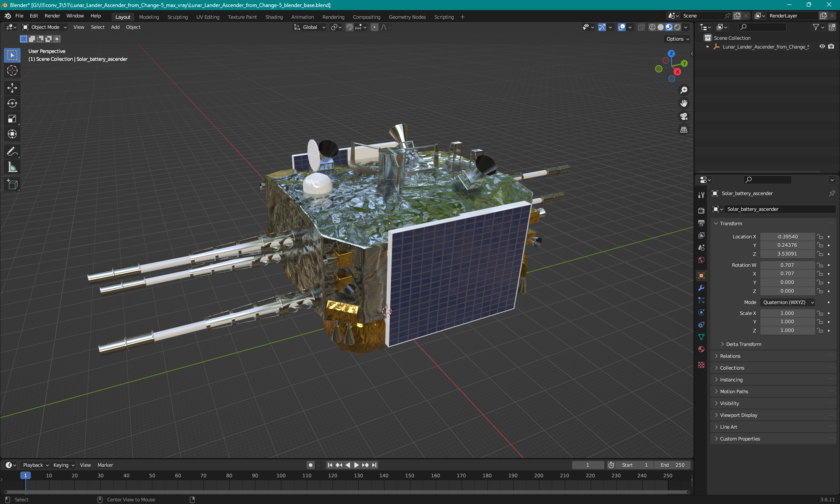Select the Rotate tool
Viewport: 840px width, 504px height.
pos(12,103)
